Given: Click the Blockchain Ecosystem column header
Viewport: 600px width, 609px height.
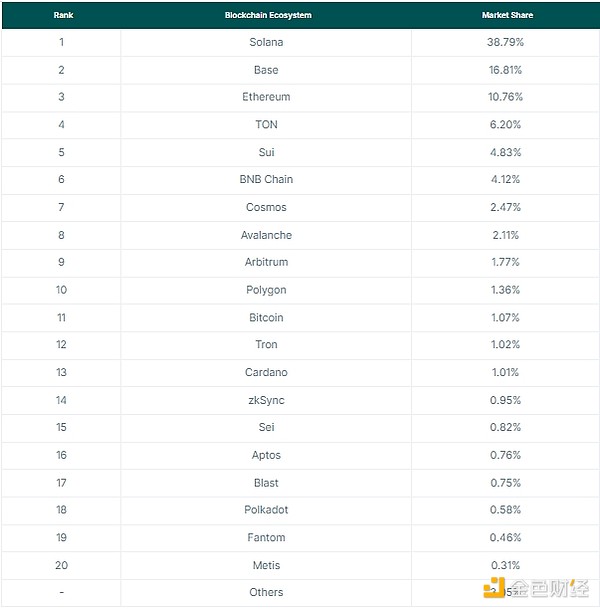Looking at the screenshot, I should 266,16.
